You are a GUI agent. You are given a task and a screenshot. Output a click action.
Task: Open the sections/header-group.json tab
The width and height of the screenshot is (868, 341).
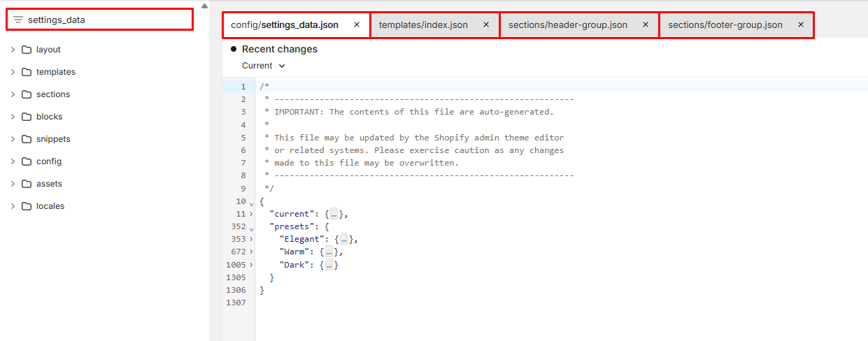pos(567,25)
